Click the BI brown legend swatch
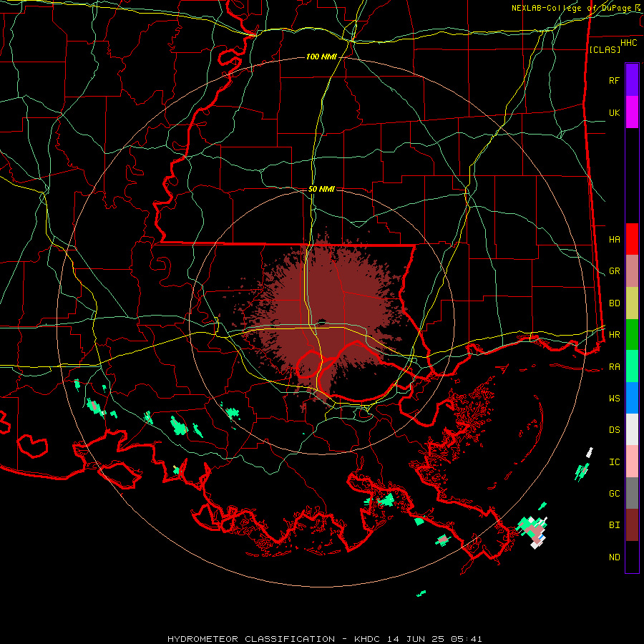 coord(632,525)
